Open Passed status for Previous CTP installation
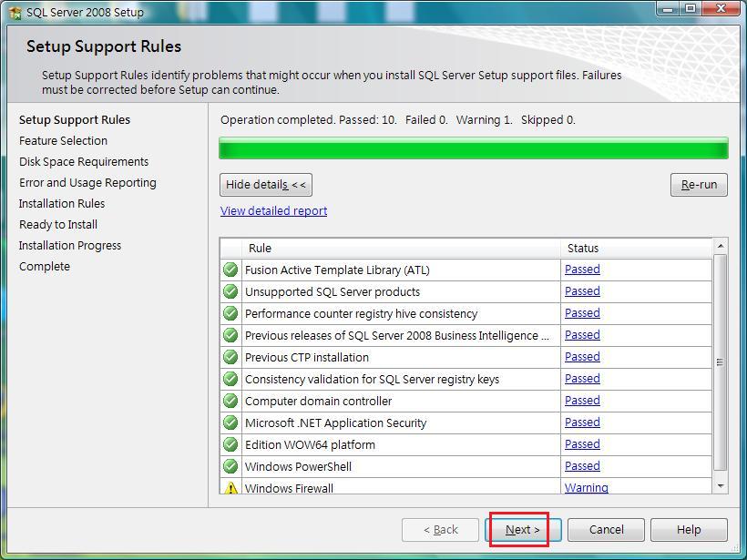The width and height of the screenshot is (747, 560). (582, 357)
